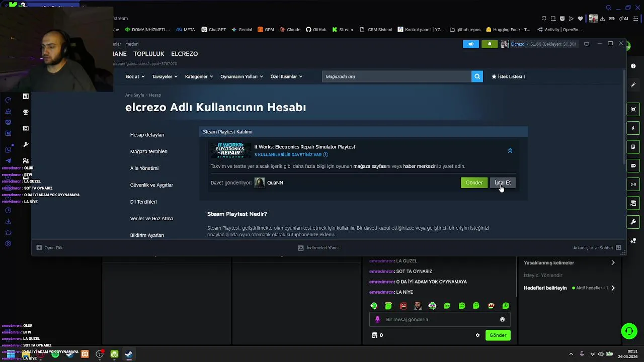Image resolution: width=644 pixels, height=362 pixels.
Task: Click Spotify icon in Windows taskbar
Action: tap(55, 354)
